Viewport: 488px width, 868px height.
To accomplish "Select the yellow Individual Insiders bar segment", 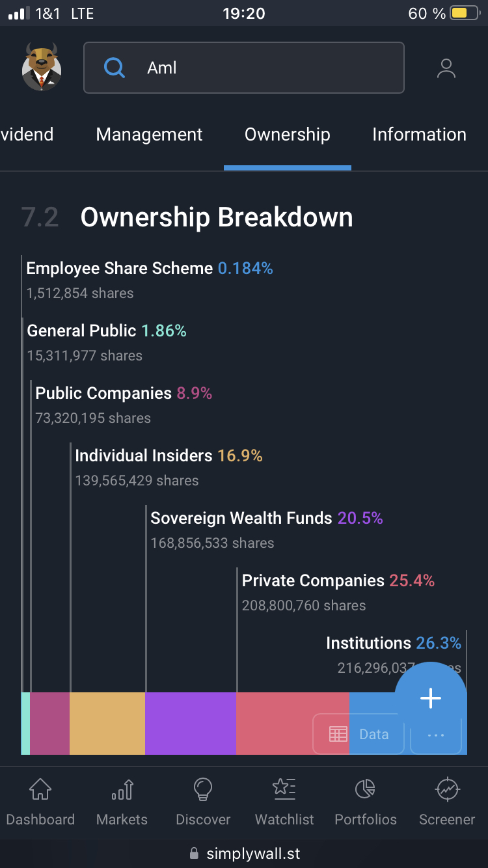I will 107,724.
